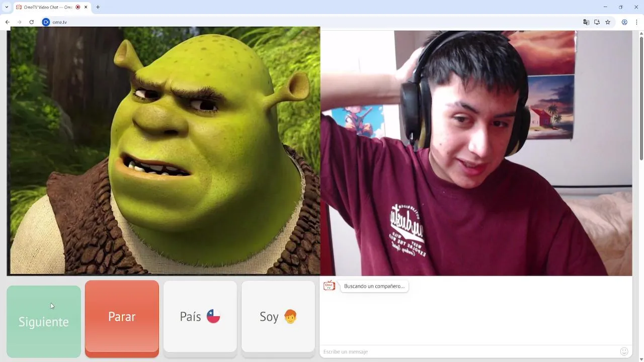Open a new browser tab
The image size is (644, 362).
point(98,7)
